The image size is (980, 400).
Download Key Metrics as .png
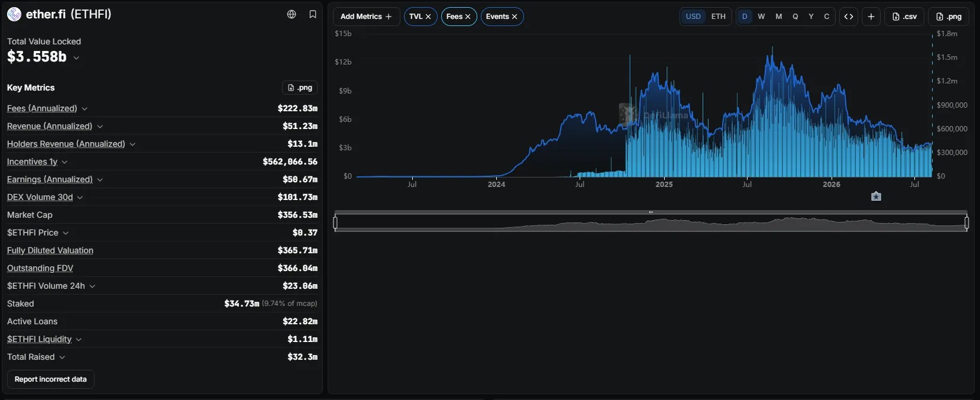(x=300, y=88)
